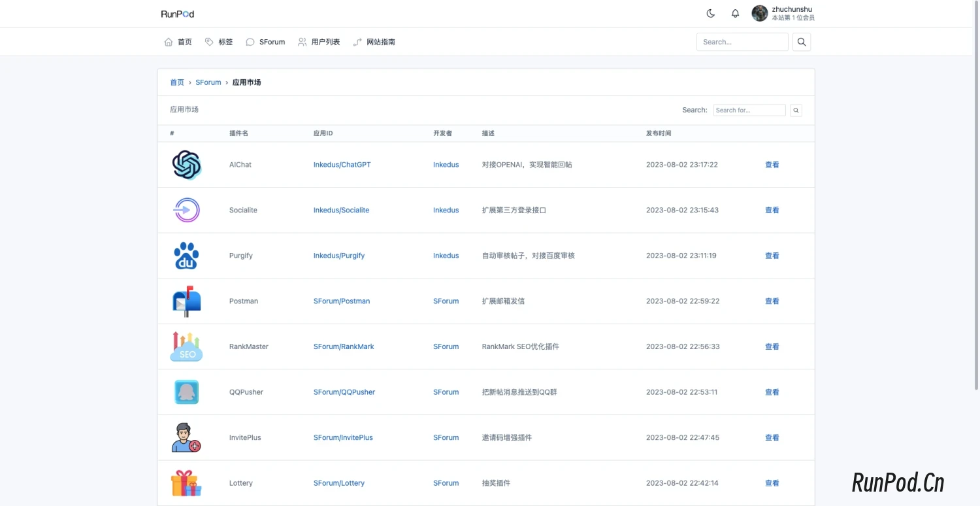Click 首页 breadcrumb link
This screenshot has height=506, width=980.
pyautogui.click(x=177, y=82)
